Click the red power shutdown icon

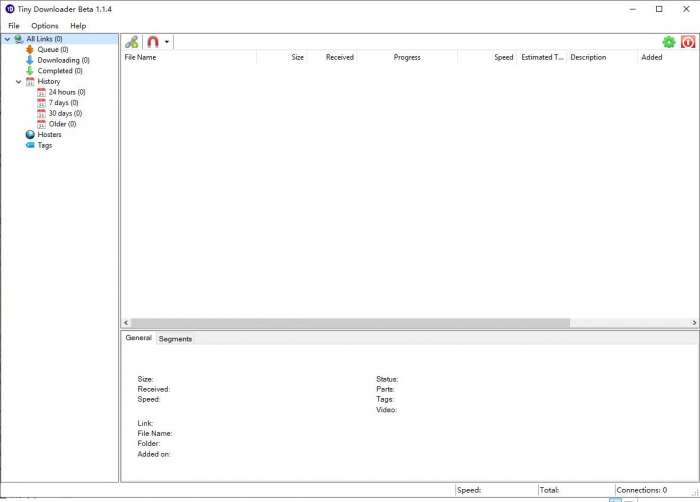click(688, 42)
